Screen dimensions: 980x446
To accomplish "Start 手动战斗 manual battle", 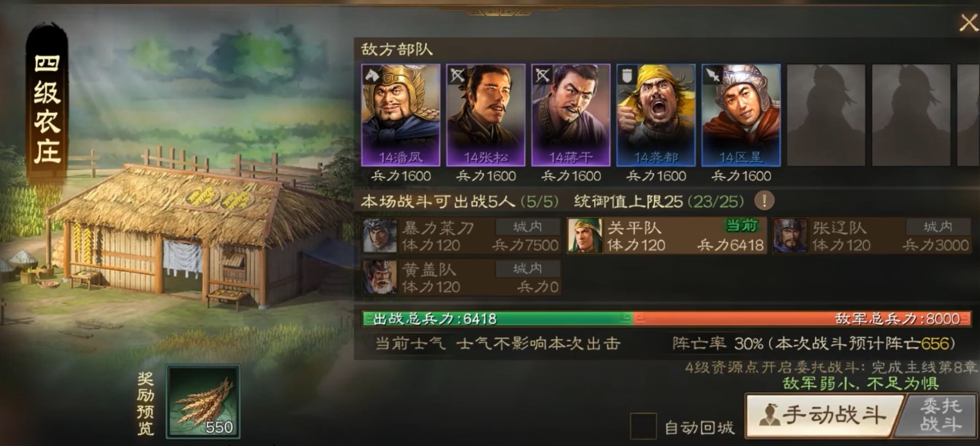I will pos(822,415).
